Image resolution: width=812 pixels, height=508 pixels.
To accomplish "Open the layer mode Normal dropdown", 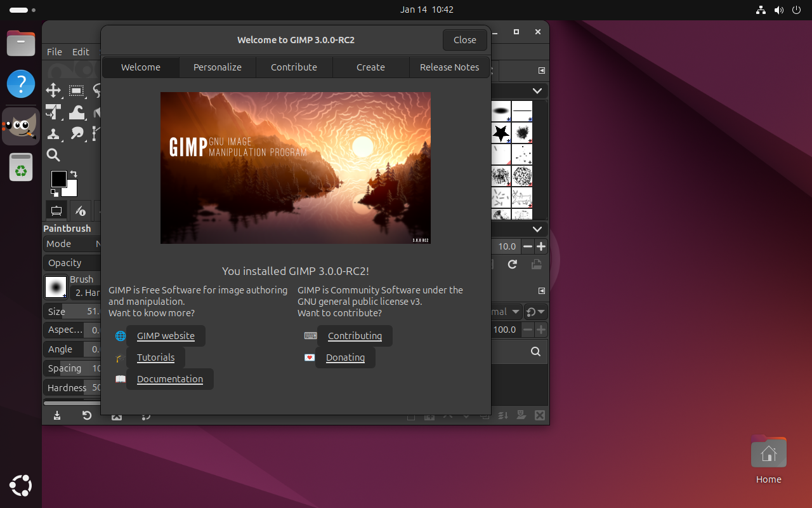I will 507,312.
